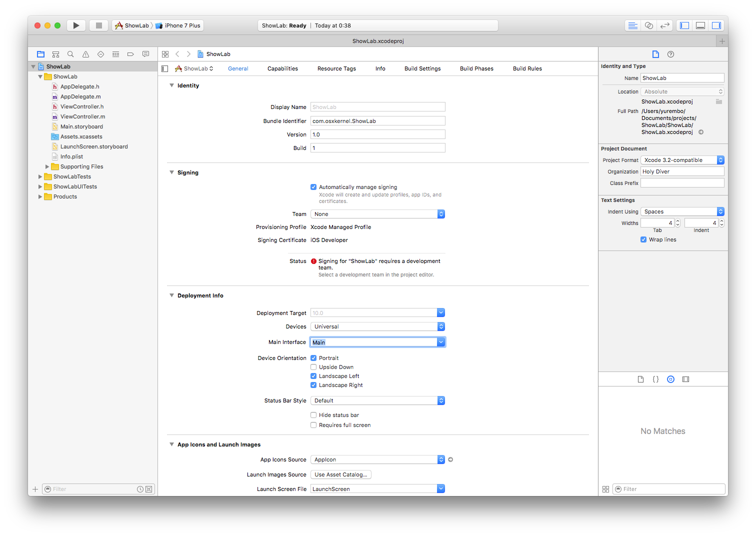Open the Breakpoint navigator
The image size is (756, 536).
tap(130, 54)
